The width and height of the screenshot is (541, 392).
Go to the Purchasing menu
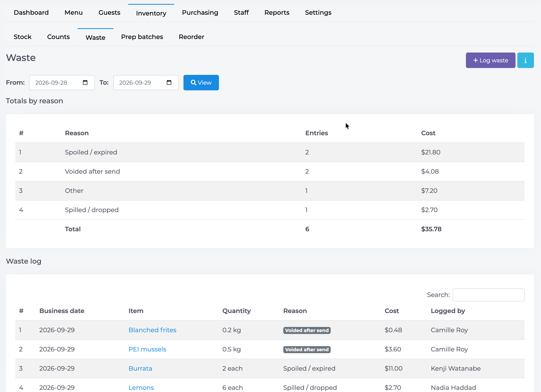pos(200,13)
